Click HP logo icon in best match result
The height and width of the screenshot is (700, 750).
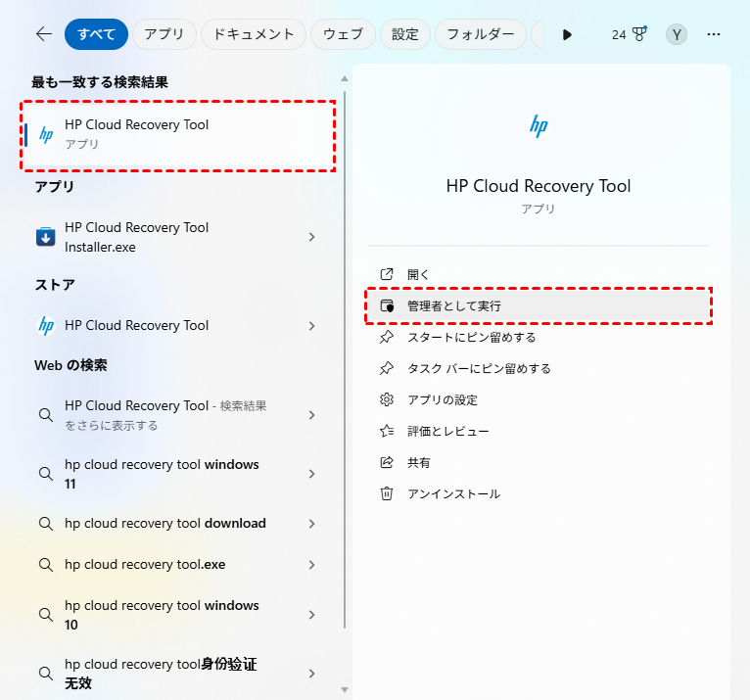pyautogui.click(x=46, y=135)
